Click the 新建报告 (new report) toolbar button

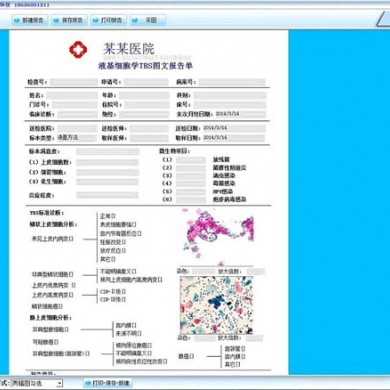(30, 20)
